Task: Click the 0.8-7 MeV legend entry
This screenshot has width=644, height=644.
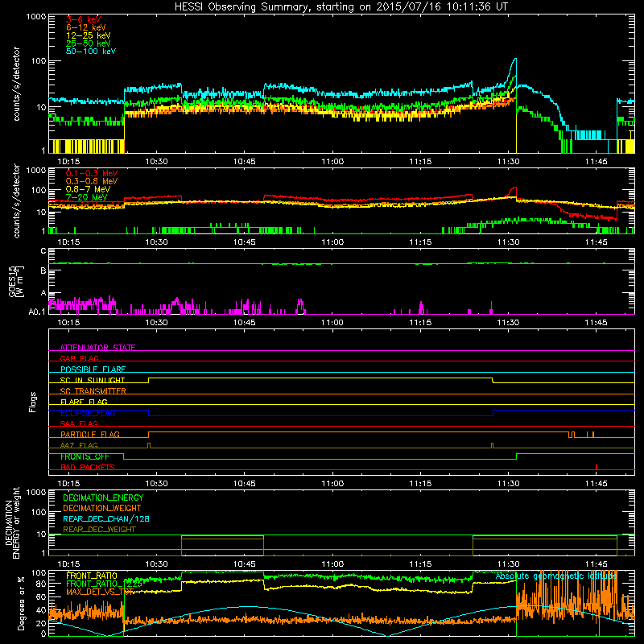Action: (89, 189)
